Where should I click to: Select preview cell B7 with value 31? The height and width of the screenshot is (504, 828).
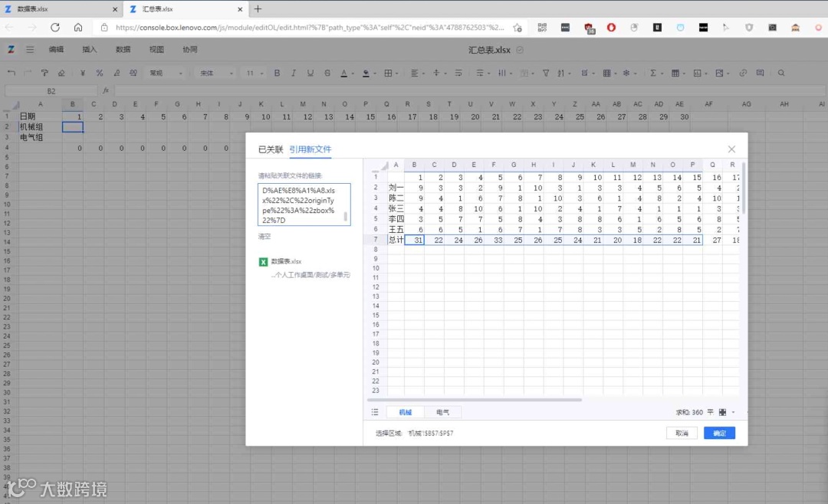(x=414, y=240)
